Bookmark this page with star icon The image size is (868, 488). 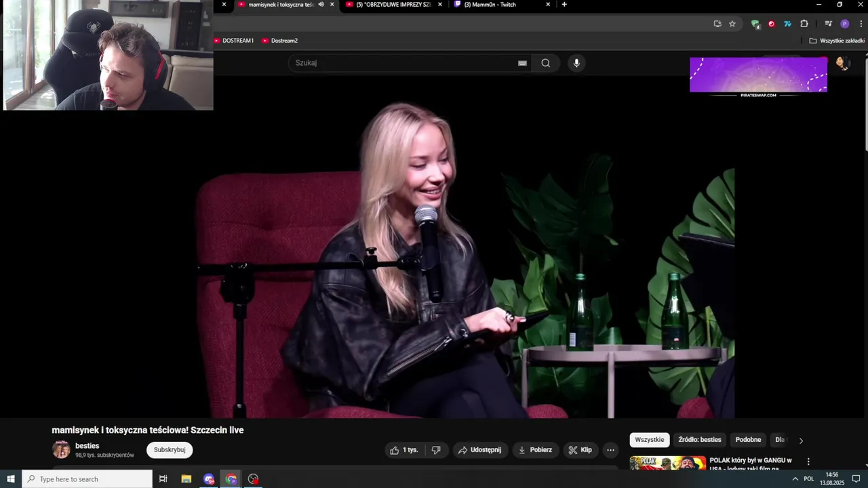click(x=732, y=24)
